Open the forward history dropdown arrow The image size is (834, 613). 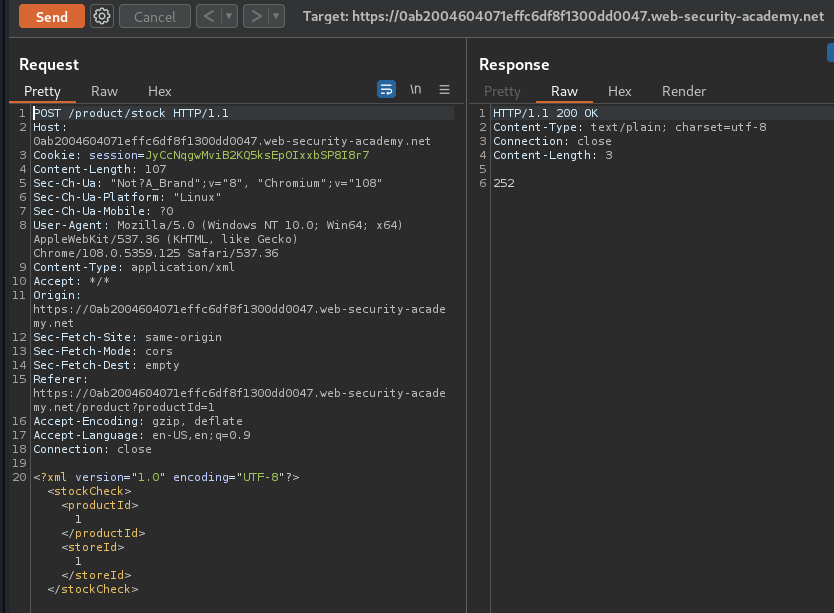[x=276, y=16]
